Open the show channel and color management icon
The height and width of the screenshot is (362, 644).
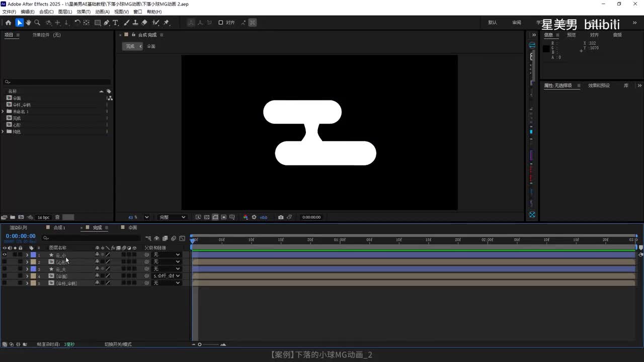point(246,217)
